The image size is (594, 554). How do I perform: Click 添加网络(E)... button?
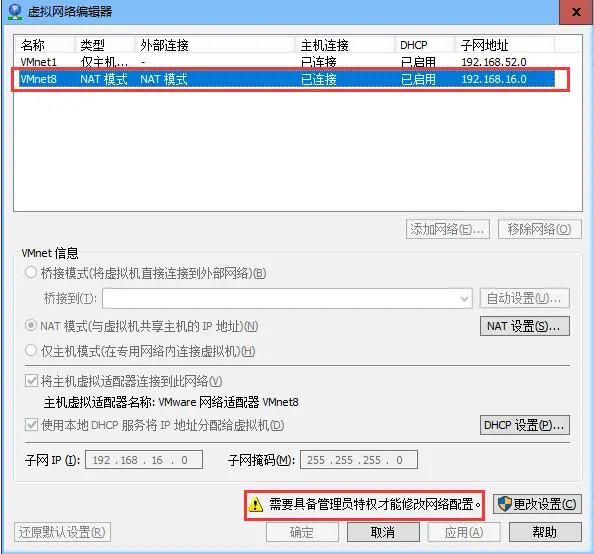(x=448, y=229)
